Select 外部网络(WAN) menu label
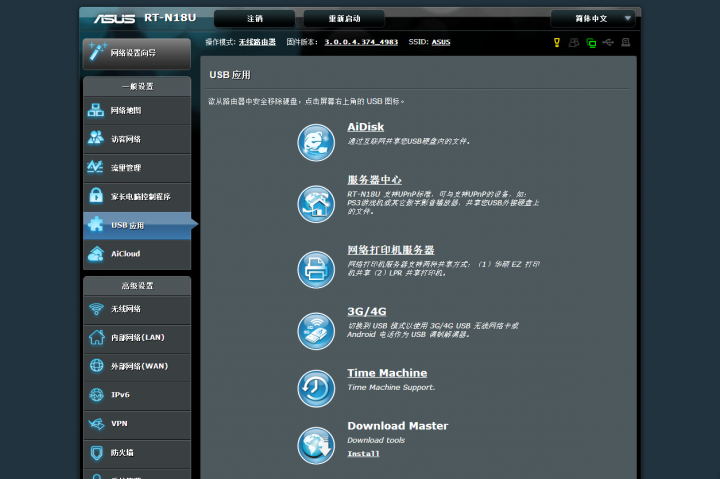The height and width of the screenshot is (479, 720). click(x=140, y=366)
